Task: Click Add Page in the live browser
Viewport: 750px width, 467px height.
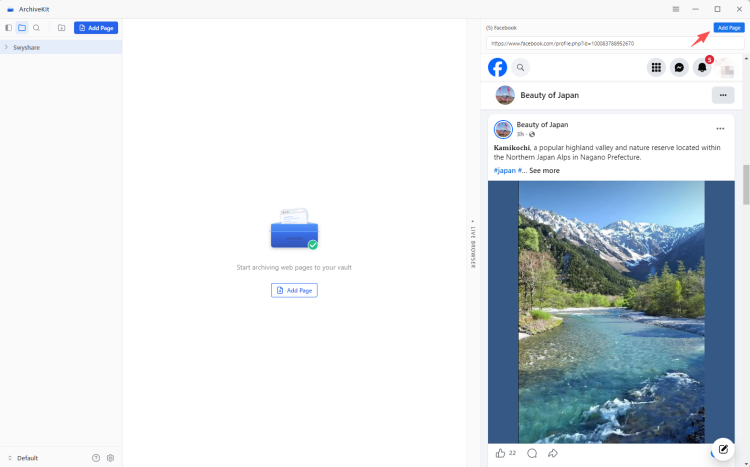Action: coord(728,28)
